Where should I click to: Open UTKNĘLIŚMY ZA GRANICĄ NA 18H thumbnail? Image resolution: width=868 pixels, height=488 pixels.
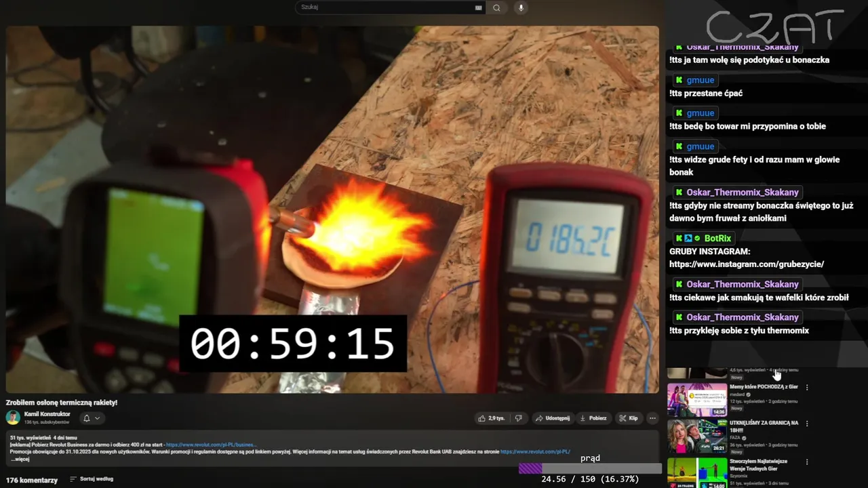(697, 436)
